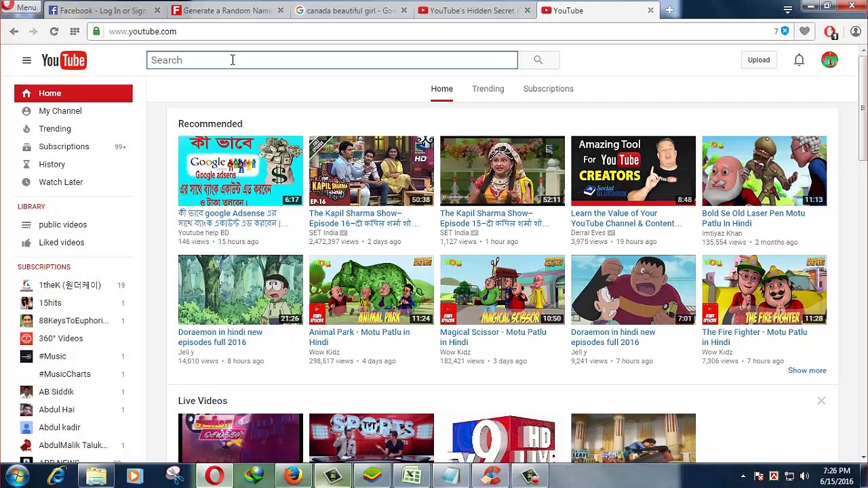This screenshot has height=488, width=868.
Task: Open Bold Se Old Laser Pen video title
Action: [753, 218]
